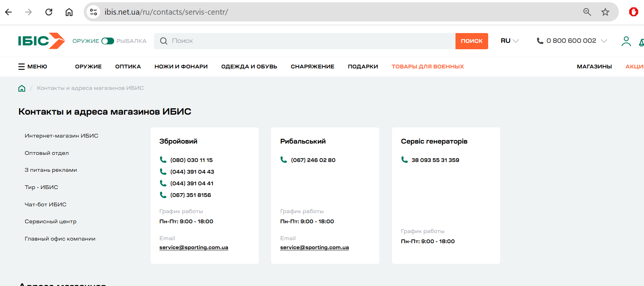This screenshot has height=286, width=644.
Task: Open the ОДЕЖДА И ОБУВЬ menu
Action: click(249, 67)
